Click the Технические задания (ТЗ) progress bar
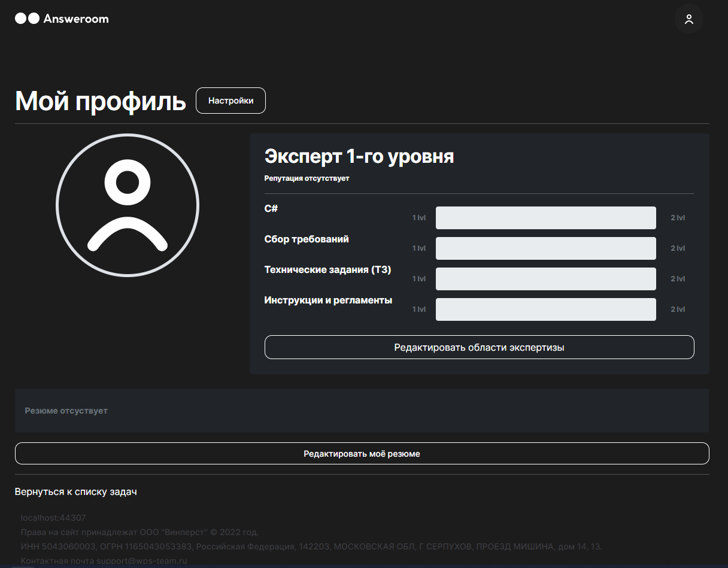The width and height of the screenshot is (728, 568). pyautogui.click(x=546, y=279)
